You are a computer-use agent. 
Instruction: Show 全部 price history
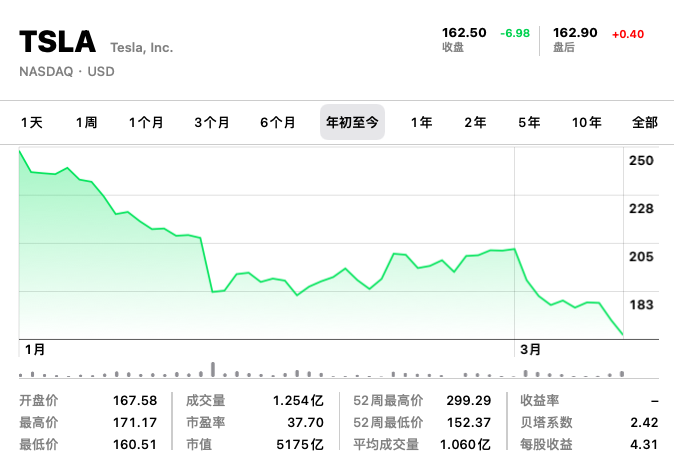click(644, 123)
